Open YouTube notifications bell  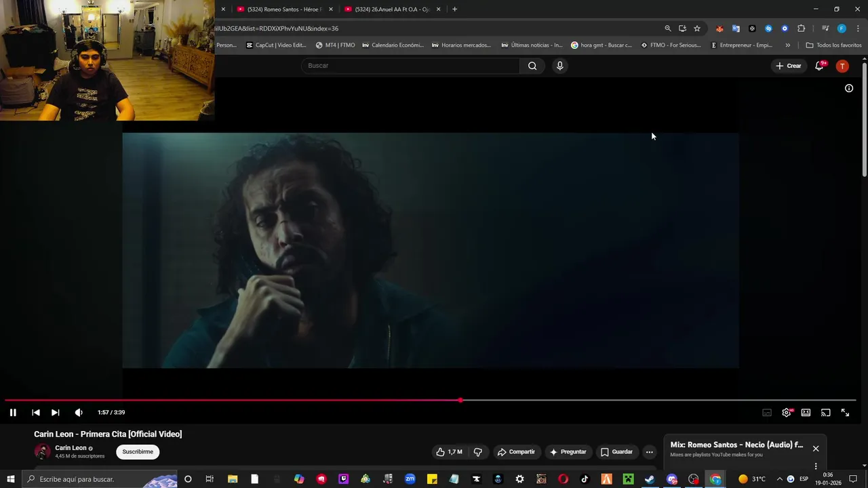(819, 66)
